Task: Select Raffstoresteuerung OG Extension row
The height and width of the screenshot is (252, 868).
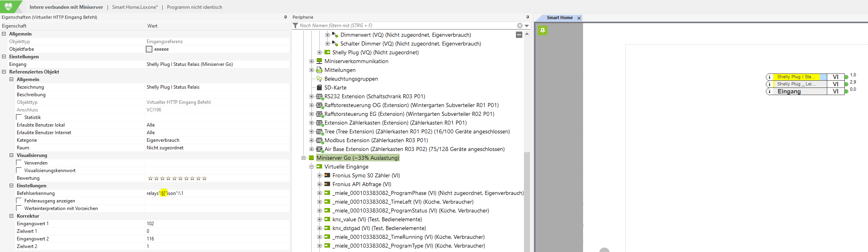Action: [412, 105]
